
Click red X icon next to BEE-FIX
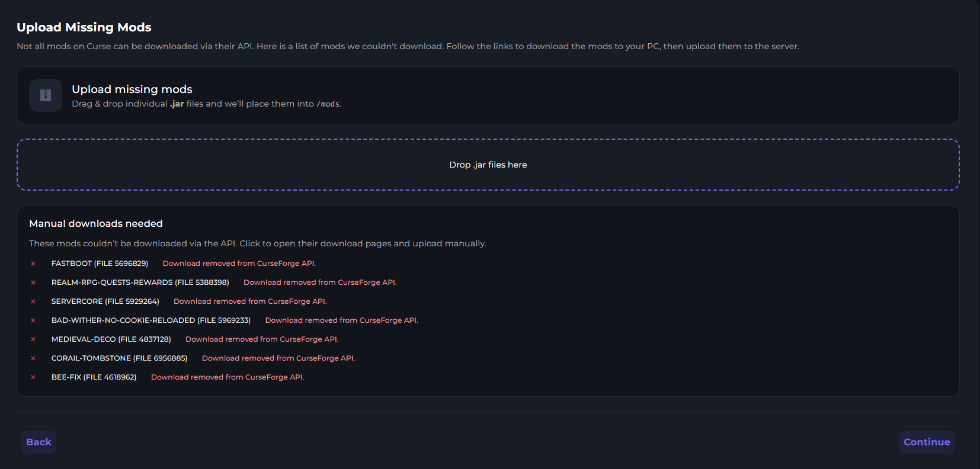[33, 377]
